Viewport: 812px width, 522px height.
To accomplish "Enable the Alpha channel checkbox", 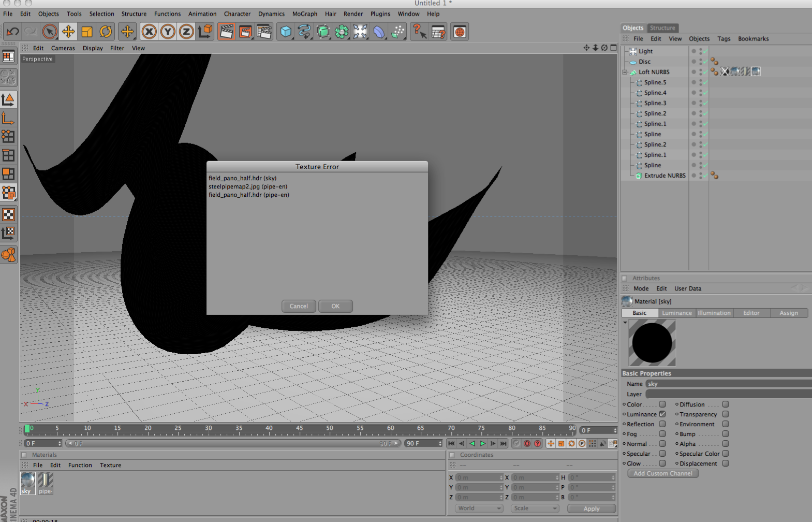I will click(x=726, y=444).
